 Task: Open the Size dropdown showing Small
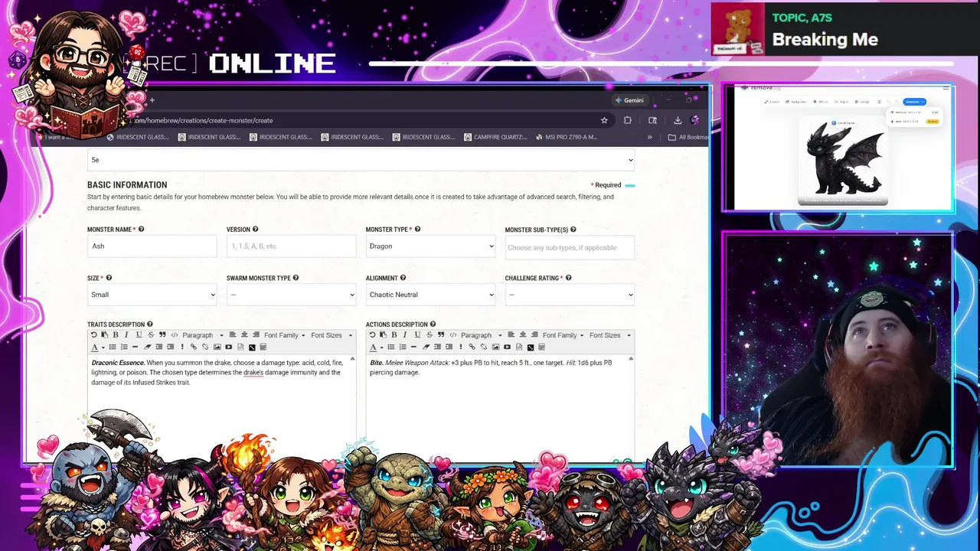click(x=152, y=295)
